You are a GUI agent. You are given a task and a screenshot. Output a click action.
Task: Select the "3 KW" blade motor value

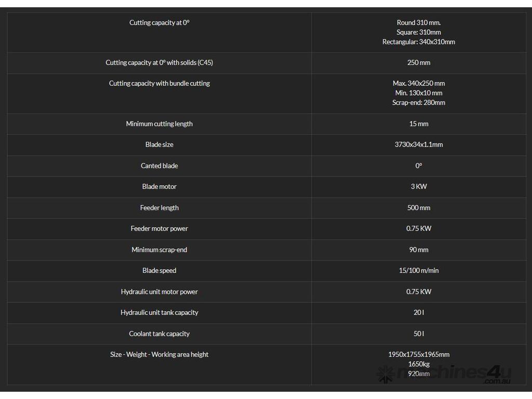click(418, 187)
